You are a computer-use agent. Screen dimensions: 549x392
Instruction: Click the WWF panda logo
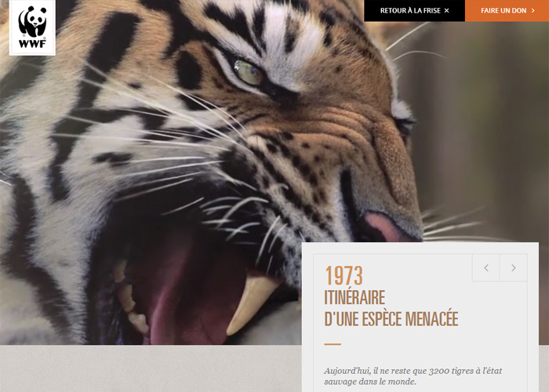[x=32, y=27]
